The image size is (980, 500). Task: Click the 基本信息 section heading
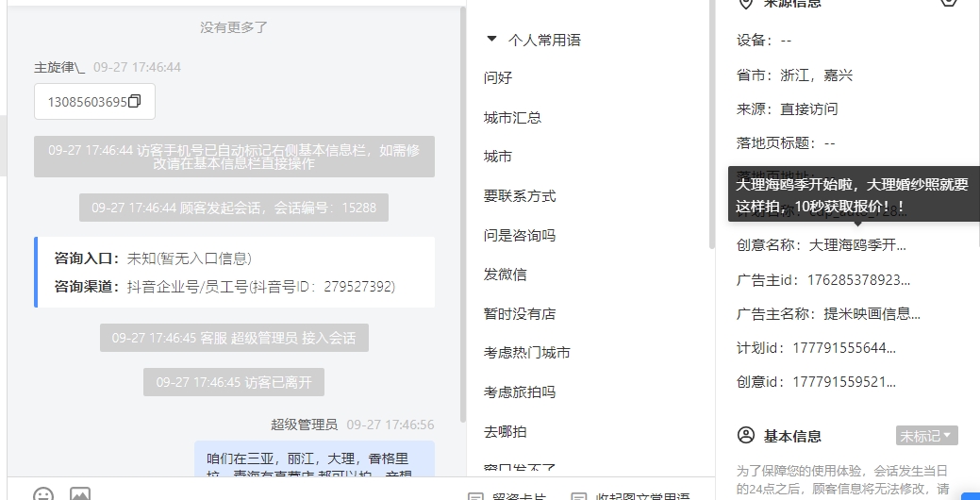coord(792,436)
